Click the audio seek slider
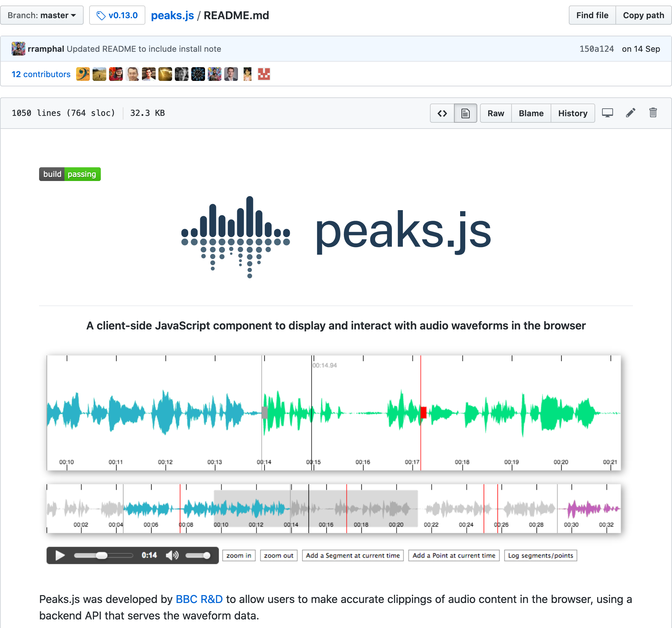Viewport: 672px width, 628px height. click(104, 555)
